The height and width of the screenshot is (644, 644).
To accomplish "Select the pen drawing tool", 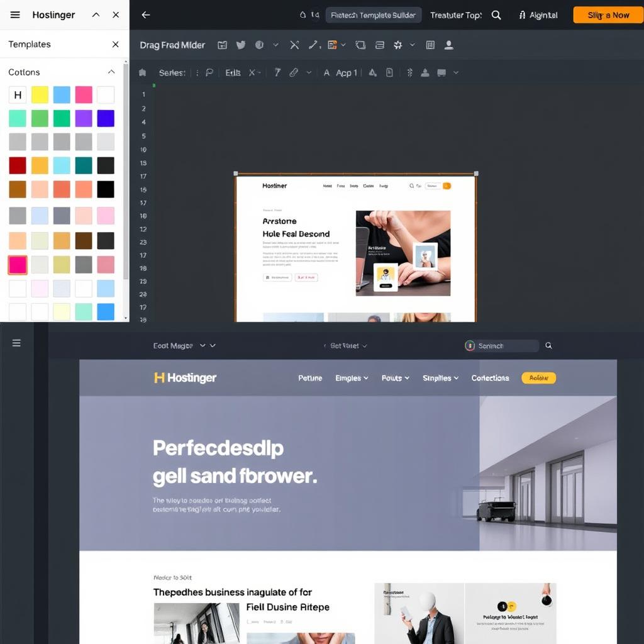I will 313,45.
